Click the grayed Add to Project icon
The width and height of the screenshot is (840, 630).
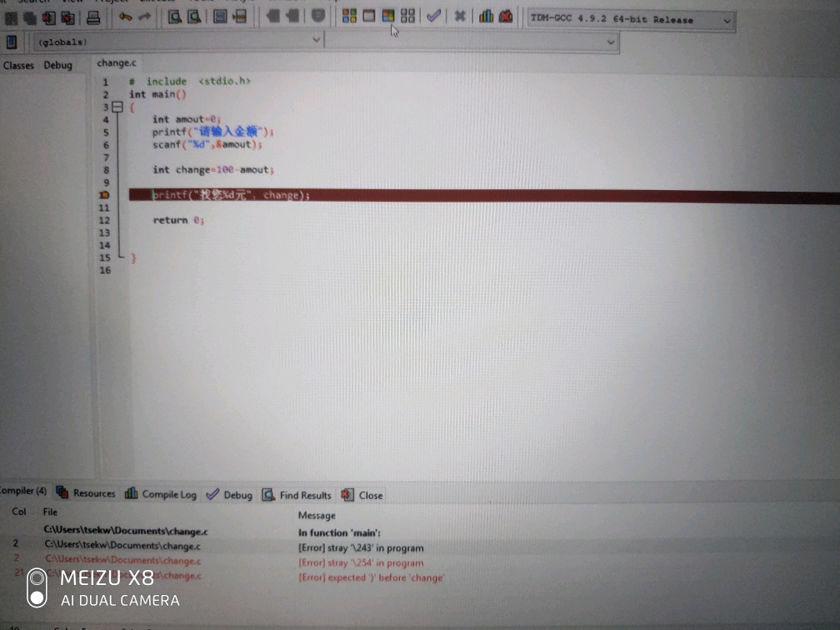[x=272, y=16]
